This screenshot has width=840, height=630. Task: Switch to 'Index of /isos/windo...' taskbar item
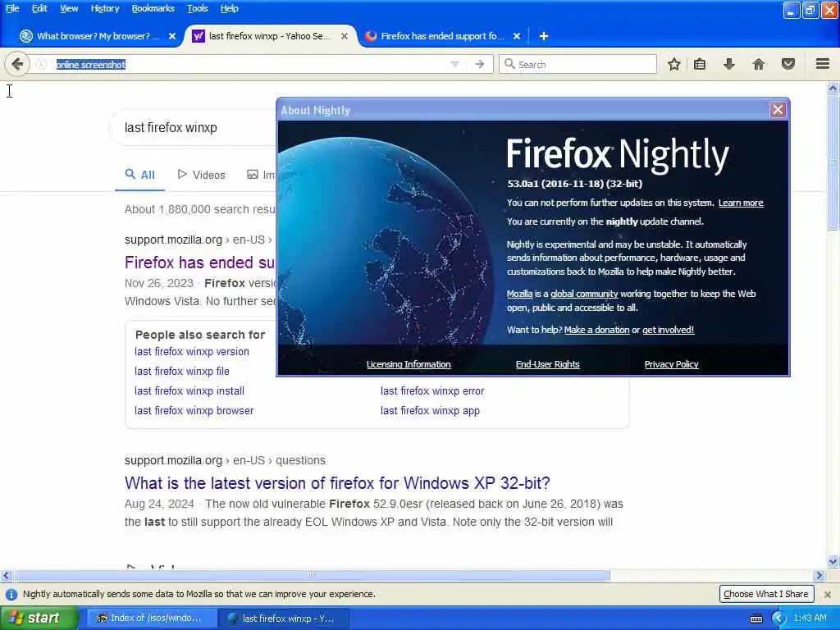(x=152, y=619)
